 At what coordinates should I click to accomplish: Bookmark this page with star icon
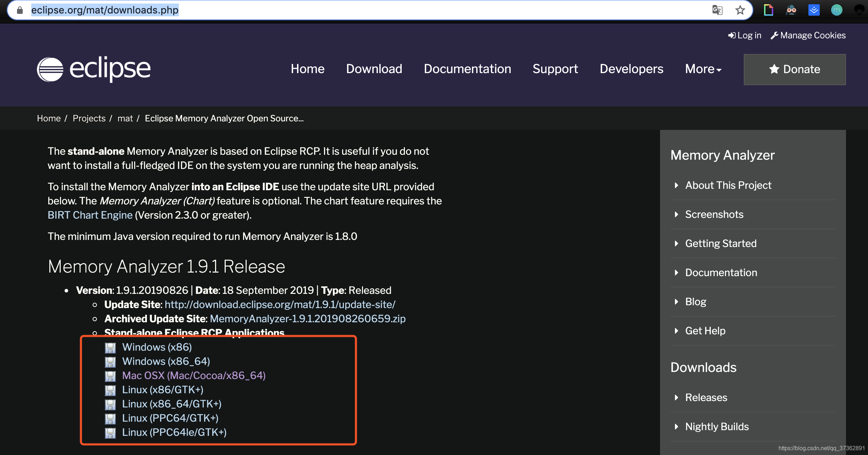[x=740, y=10]
